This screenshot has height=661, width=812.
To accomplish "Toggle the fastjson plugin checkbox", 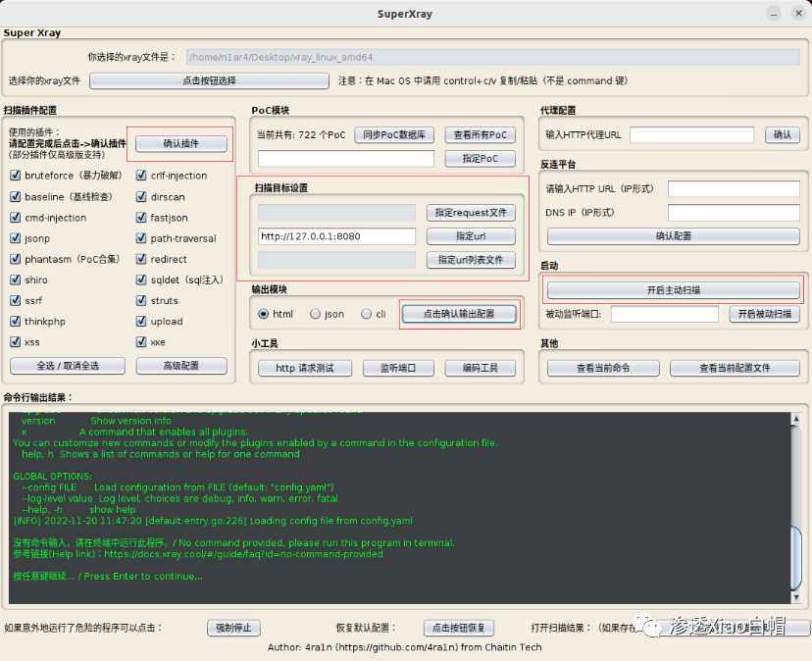I will [x=141, y=218].
